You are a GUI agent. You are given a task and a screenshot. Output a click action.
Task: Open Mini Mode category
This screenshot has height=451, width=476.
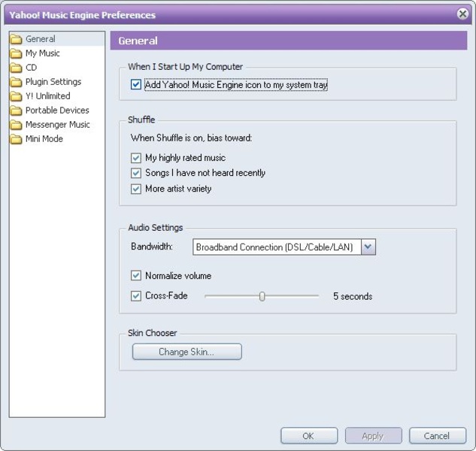click(x=44, y=139)
